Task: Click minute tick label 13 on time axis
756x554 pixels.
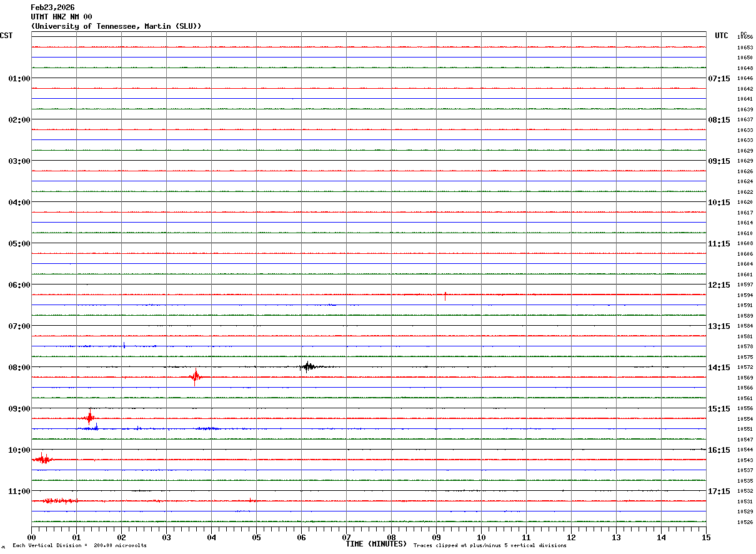Action: [617, 537]
